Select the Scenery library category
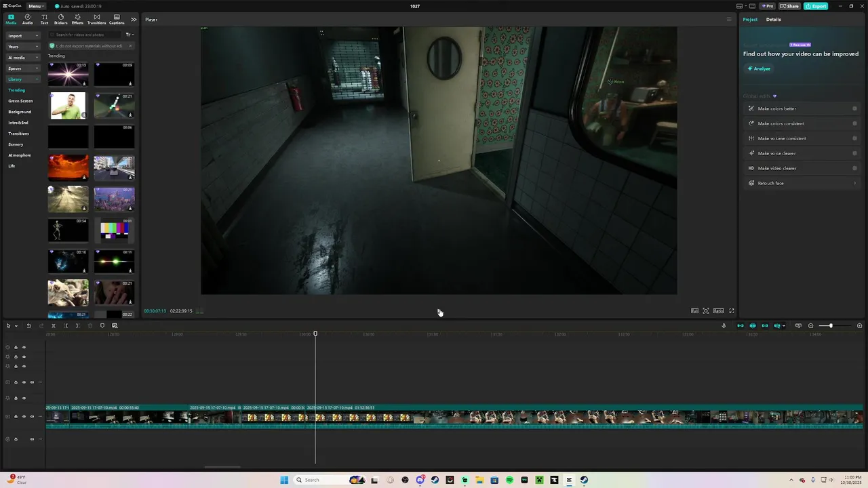The image size is (868, 488). click(16, 144)
